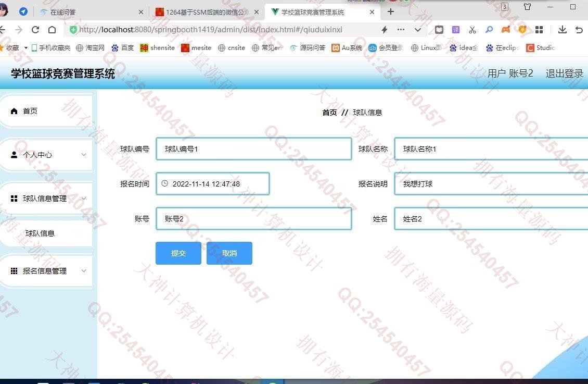Cancel the form with 取消 button
The width and height of the screenshot is (588, 384).
pyautogui.click(x=229, y=253)
